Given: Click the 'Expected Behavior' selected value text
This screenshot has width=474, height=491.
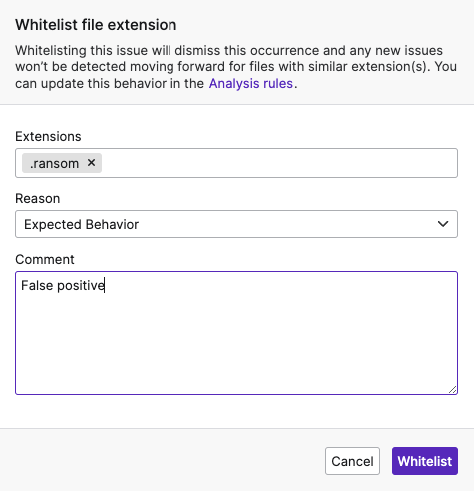Looking at the screenshot, I should pyautogui.click(x=81, y=224).
